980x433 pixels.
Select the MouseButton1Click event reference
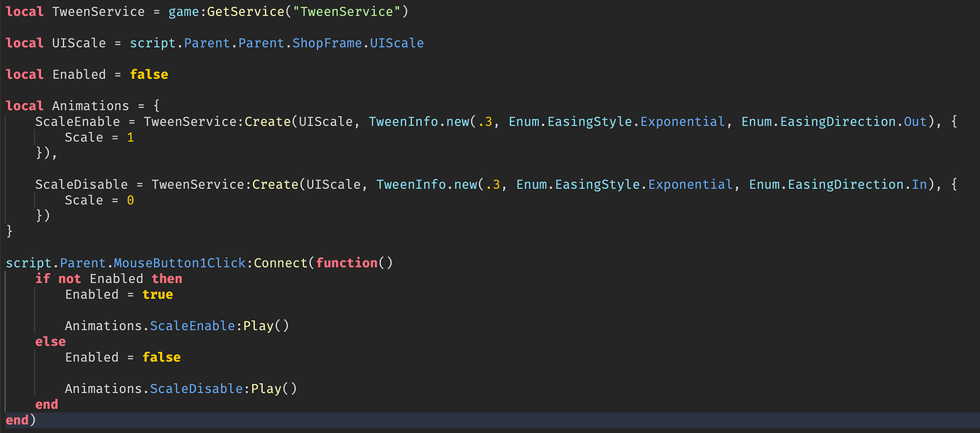point(178,262)
